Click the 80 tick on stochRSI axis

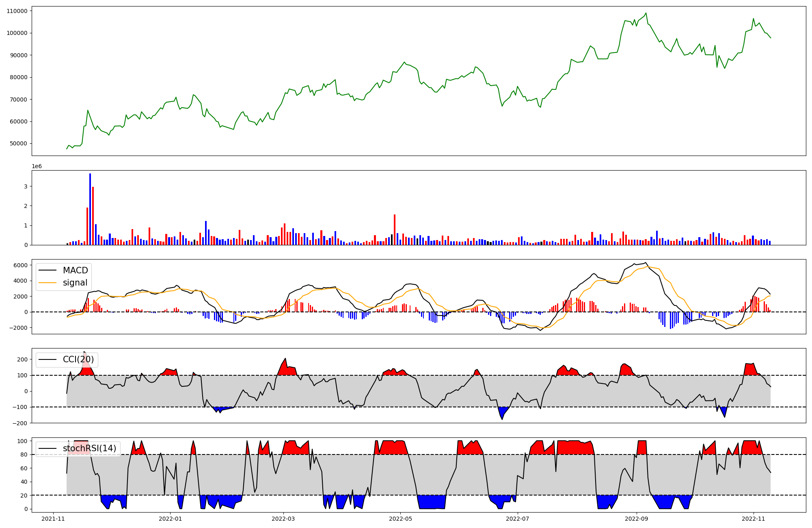click(x=24, y=455)
